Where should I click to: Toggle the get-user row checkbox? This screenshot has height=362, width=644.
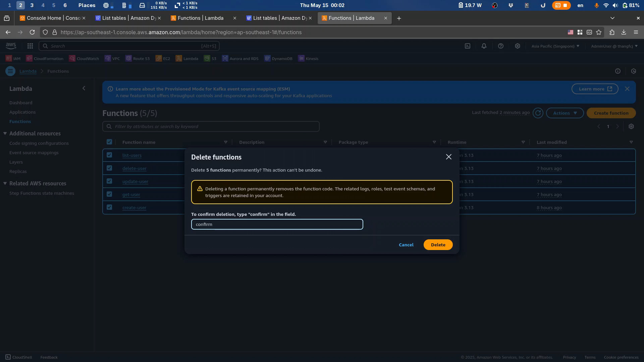coord(109,194)
